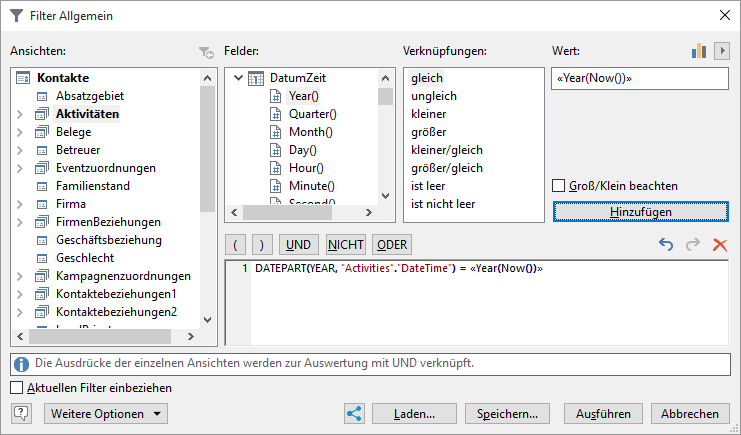This screenshot has height=435, width=741.
Task: Select the Month() field
Action: (310, 132)
